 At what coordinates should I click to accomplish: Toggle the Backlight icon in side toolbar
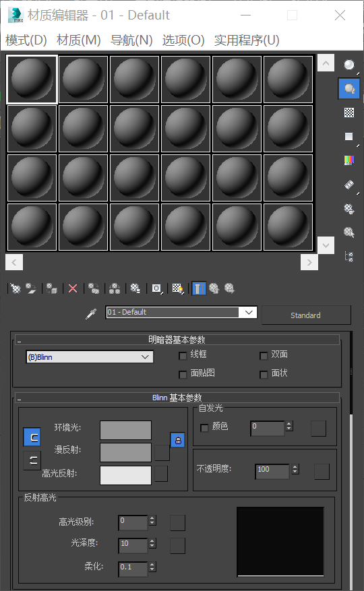349,89
